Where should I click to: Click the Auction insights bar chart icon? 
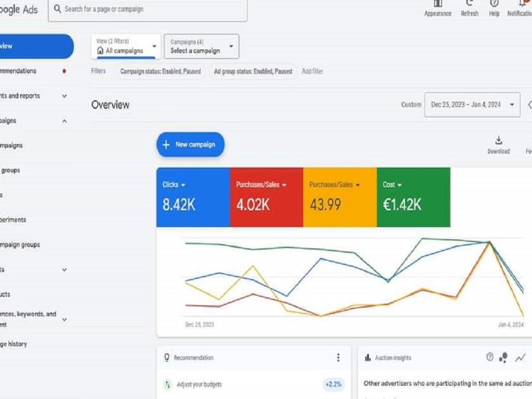[368, 358]
